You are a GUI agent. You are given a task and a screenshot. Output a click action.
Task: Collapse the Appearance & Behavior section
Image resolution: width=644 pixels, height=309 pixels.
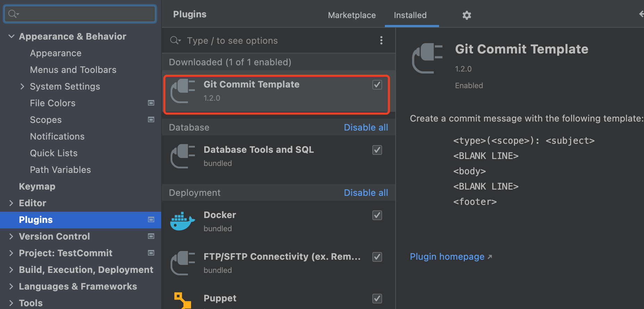tap(11, 36)
